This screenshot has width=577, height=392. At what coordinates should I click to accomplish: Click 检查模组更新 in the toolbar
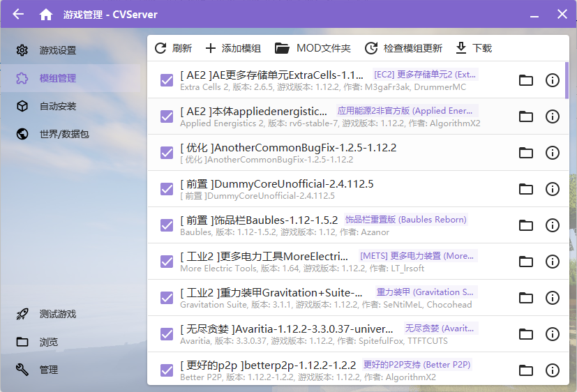403,48
